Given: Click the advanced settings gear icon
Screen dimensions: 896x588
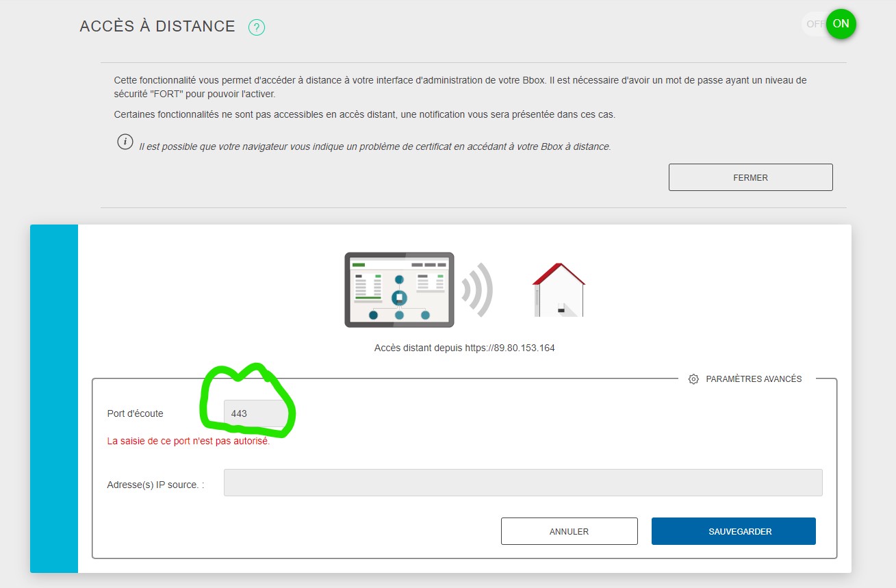Looking at the screenshot, I should [x=693, y=379].
